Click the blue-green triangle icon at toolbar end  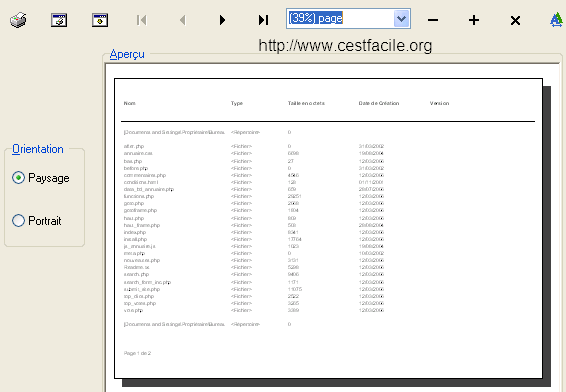[557, 20]
